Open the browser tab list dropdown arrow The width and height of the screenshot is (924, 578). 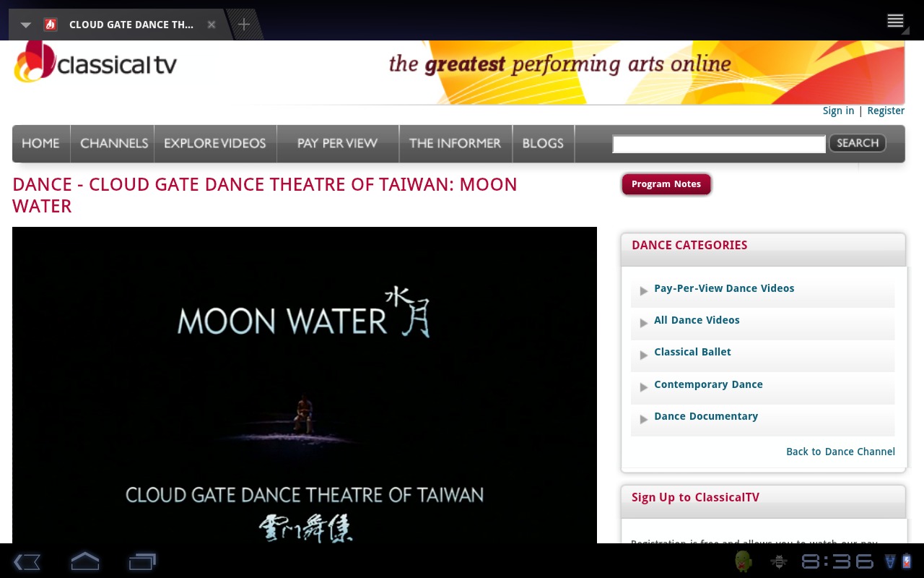coord(26,25)
